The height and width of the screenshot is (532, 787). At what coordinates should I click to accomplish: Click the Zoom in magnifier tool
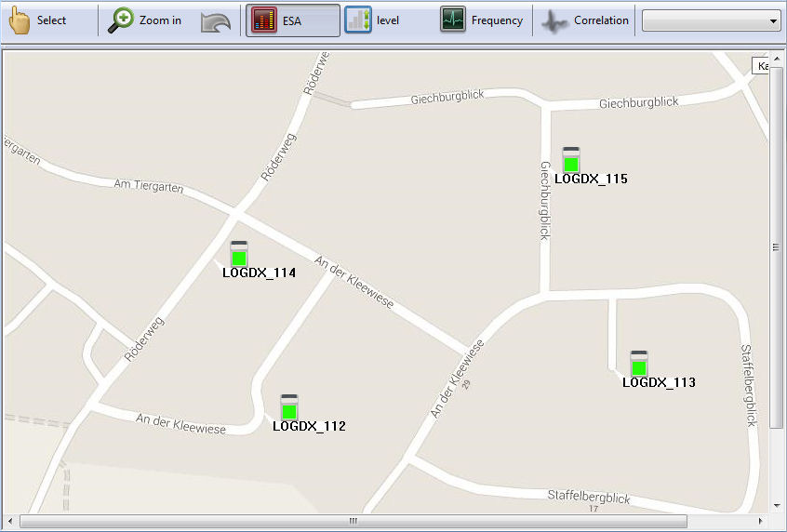(144, 20)
